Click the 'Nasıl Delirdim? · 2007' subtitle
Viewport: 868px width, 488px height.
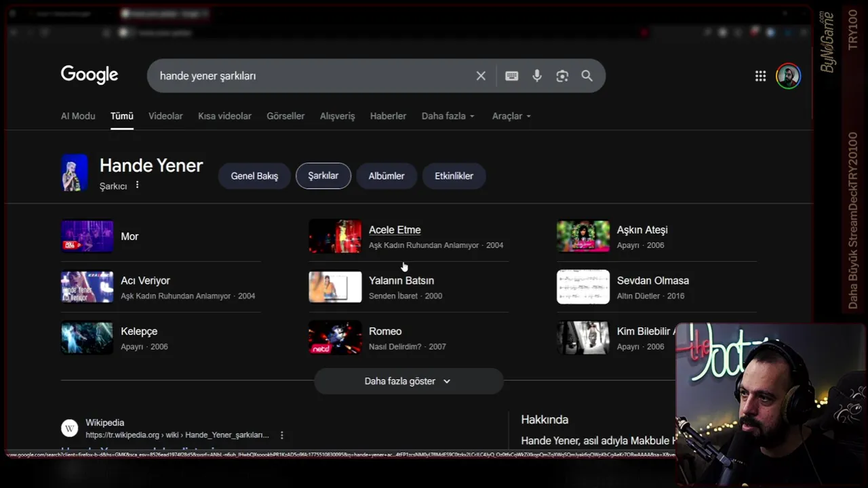tap(408, 347)
